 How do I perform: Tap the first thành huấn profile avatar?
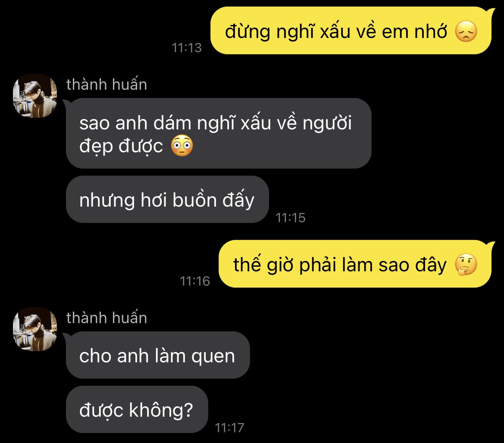[35, 96]
